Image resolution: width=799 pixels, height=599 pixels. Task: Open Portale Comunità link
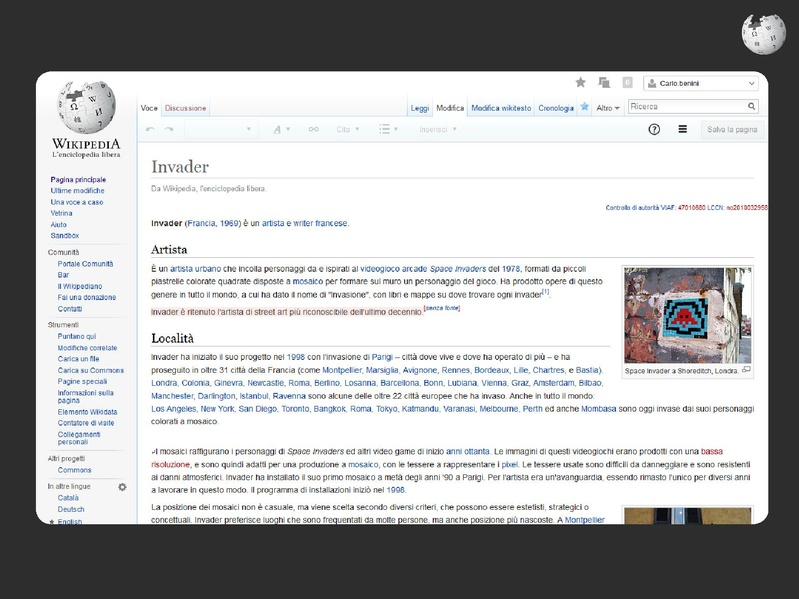(x=85, y=264)
